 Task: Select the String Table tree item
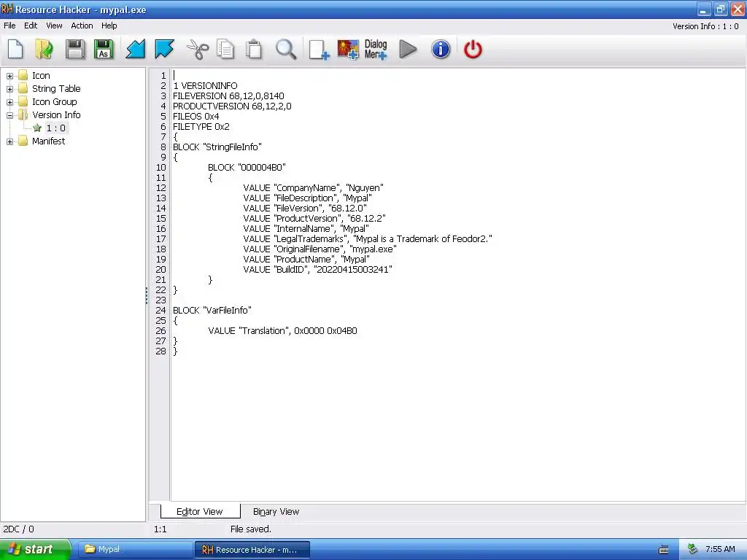click(56, 88)
